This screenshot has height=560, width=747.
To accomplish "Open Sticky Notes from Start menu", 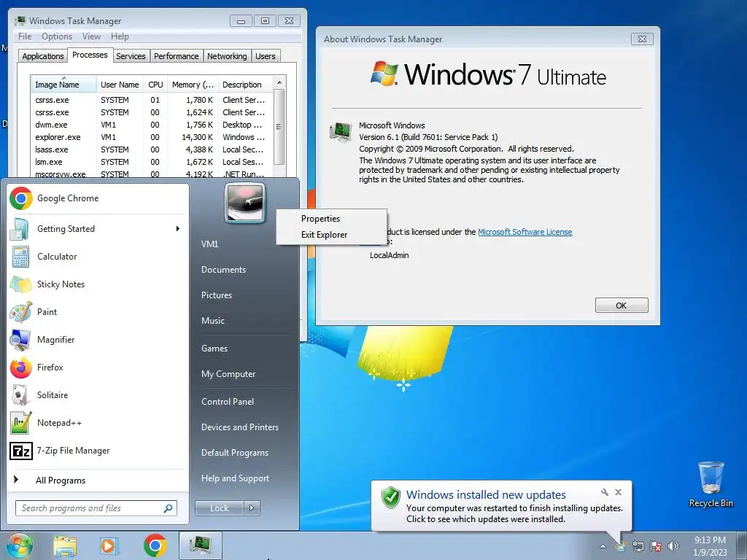I will [98, 284].
